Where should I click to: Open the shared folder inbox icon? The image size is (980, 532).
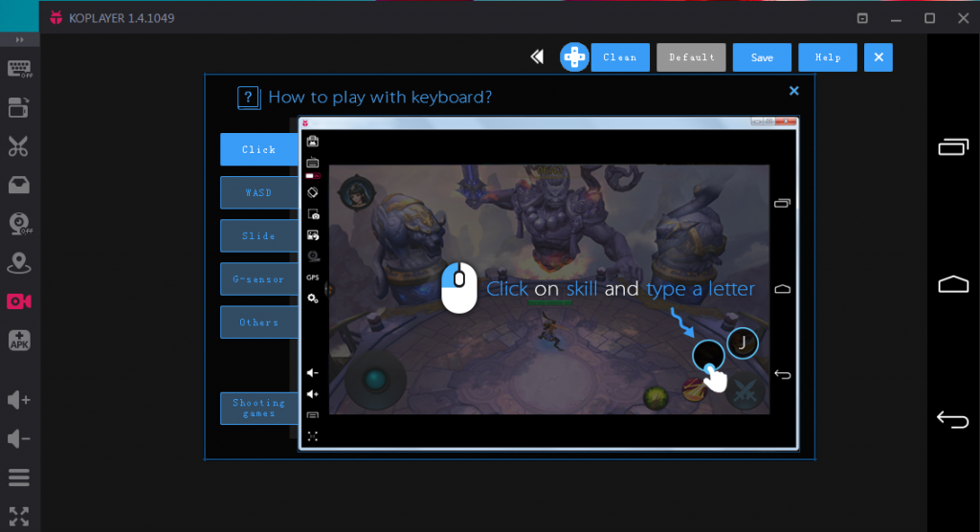coord(19,185)
